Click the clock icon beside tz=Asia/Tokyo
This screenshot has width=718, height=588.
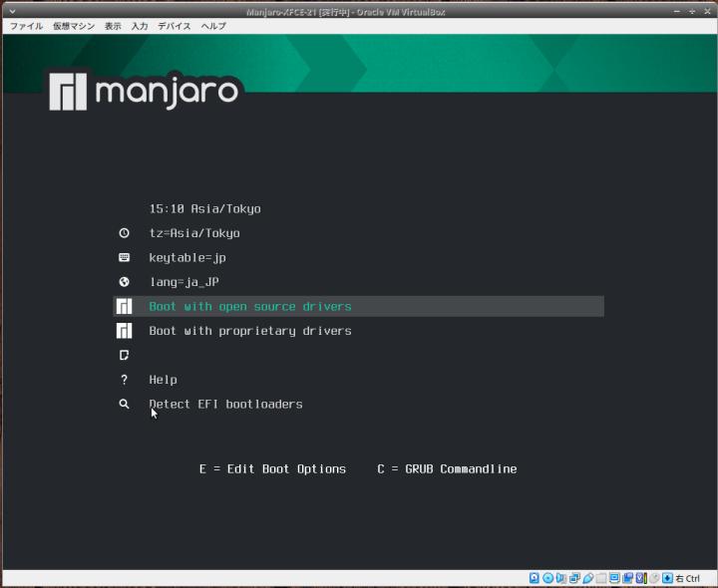124,233
